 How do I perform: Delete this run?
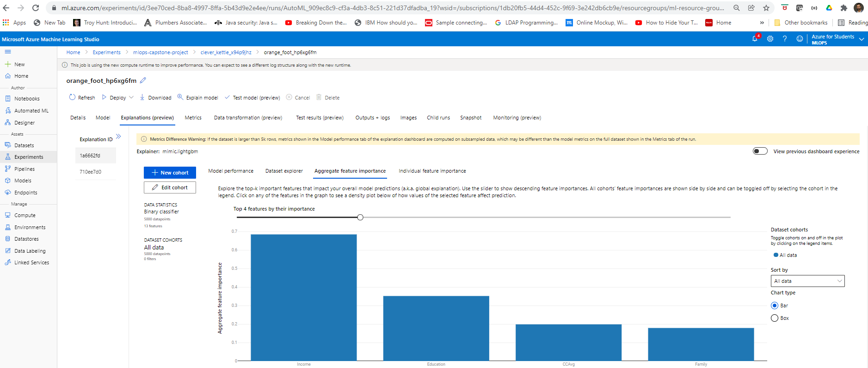point(328,98)
